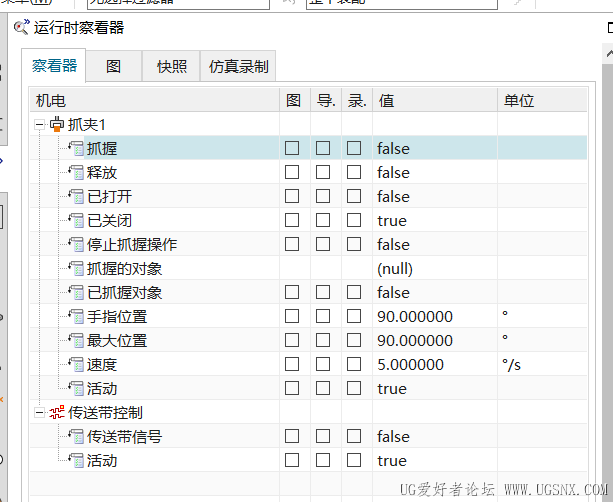Click the 图 column header
This screenshot has height=502, width=613.
(295, 100)
